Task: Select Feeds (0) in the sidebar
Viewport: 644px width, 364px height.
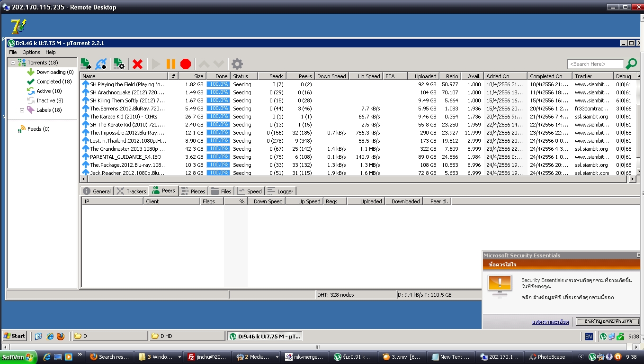Action: tap(33, 129)
